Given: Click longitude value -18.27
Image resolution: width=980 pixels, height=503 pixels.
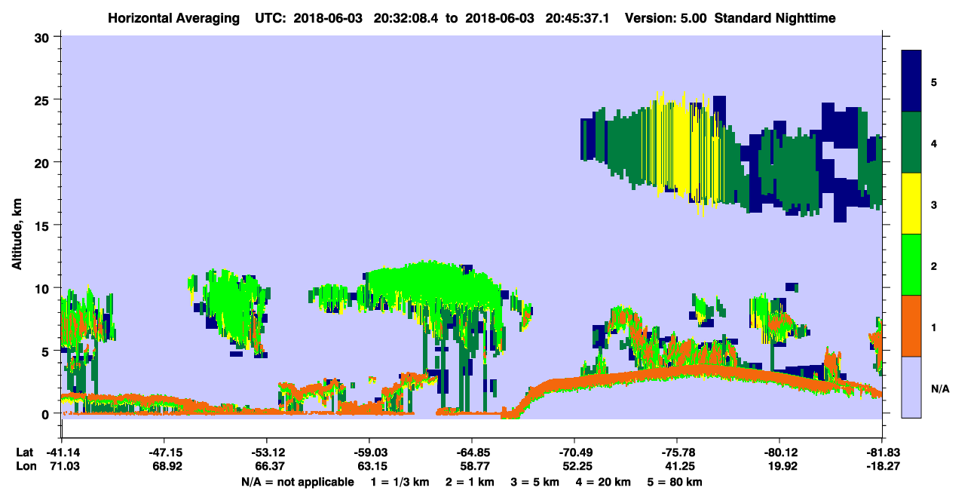Looking at the screenshot, I should [882, 466].
